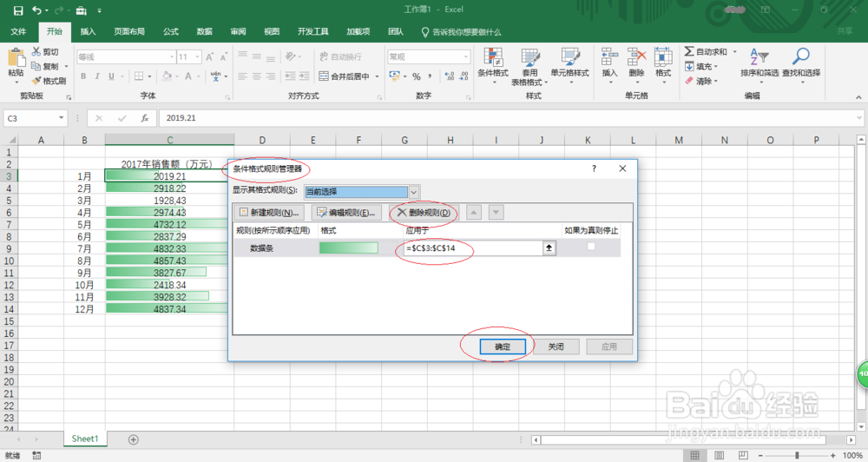This screenshot has width=868, height=462.
Task: Switch to Page Layout ribbon tab
Action: 129,31
